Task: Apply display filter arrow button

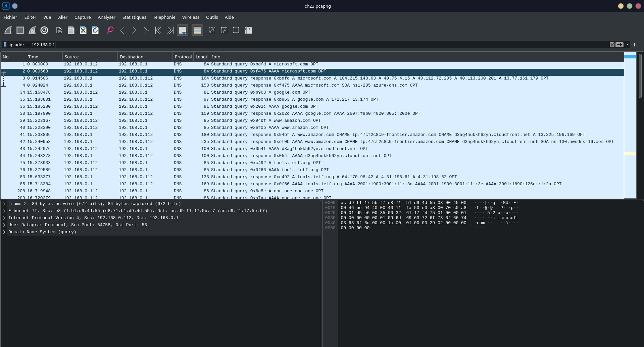Action: (620, 45)
